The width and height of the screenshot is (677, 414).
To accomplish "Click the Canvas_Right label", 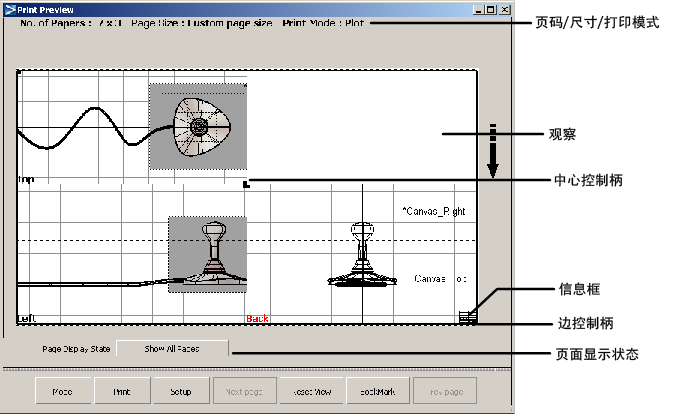I will 434,211.
